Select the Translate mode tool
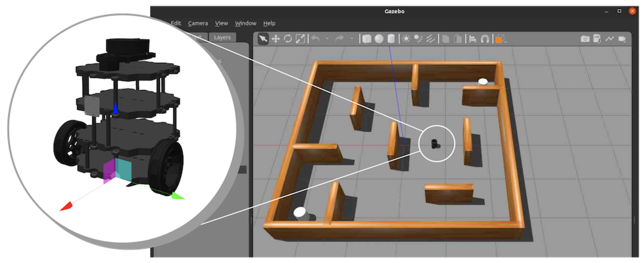The width and height of the screenshot is (644, 263). (x=276, y=39)
